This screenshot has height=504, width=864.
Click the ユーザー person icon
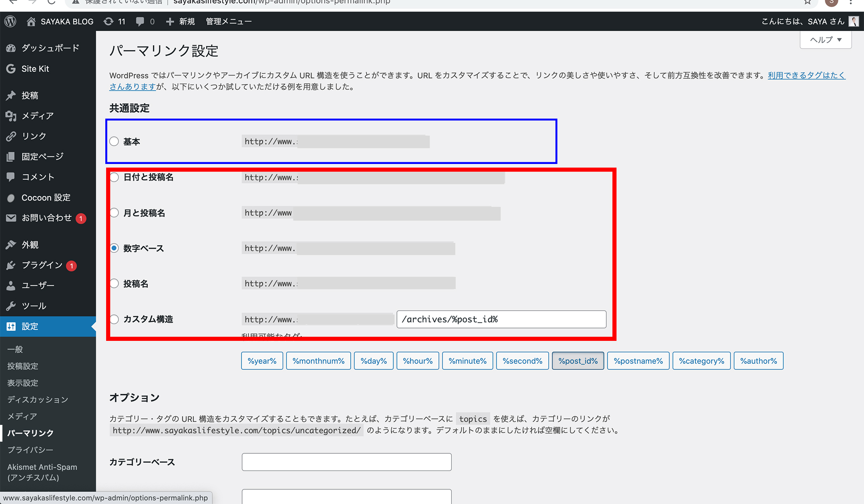pos(11,285)
